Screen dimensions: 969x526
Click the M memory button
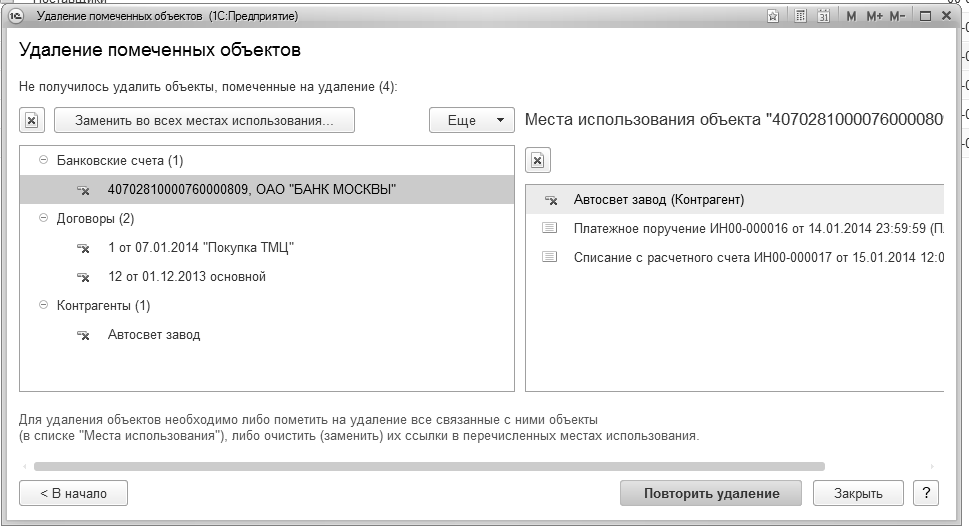click(x=851, y=17)
